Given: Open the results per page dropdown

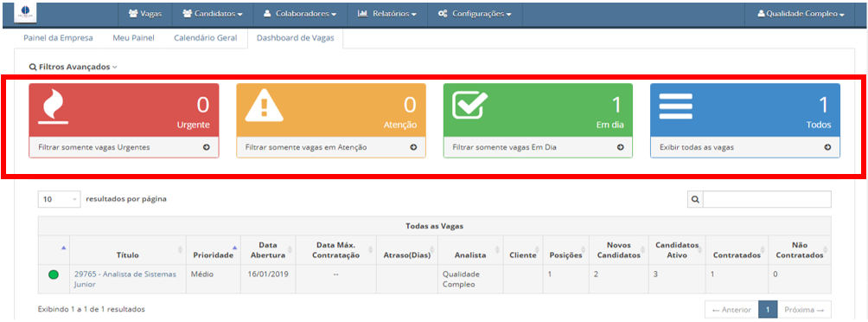Looking at the screenshot, I should coord(60,199).
